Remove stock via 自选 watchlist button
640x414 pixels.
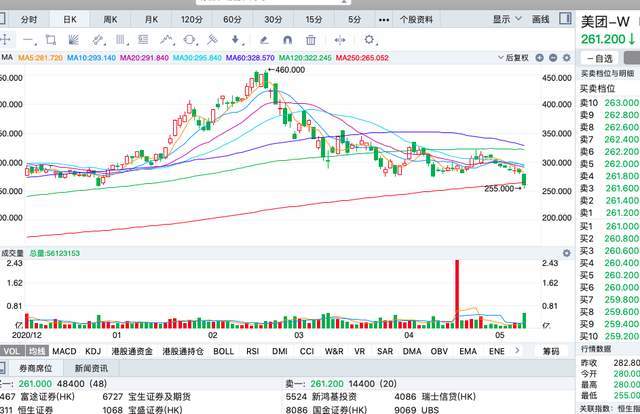click(599, 58)
